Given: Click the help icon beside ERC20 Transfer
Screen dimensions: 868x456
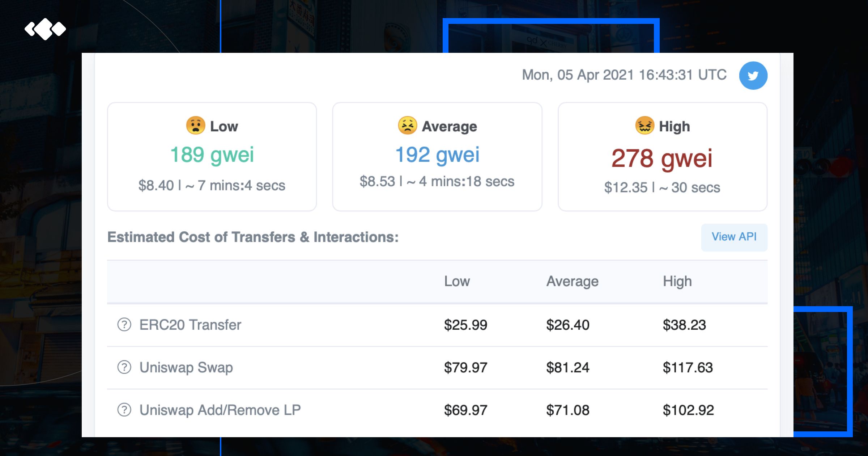Looking at the screenshot, I should [124, 325].
